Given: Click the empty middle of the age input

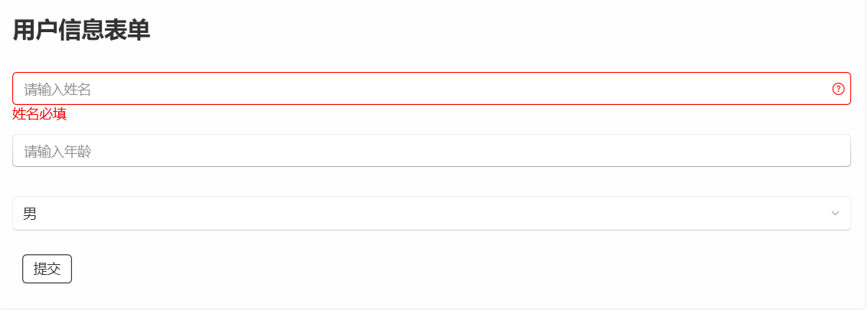Looking at the screenshot, I should (431, 150).
